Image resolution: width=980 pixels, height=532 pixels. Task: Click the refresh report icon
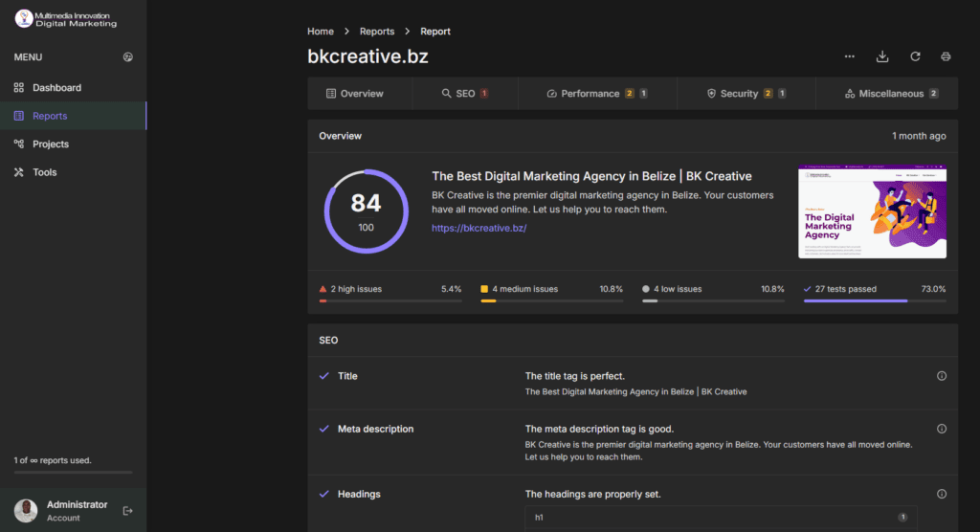pyautogui.click(x=915, y=56)
